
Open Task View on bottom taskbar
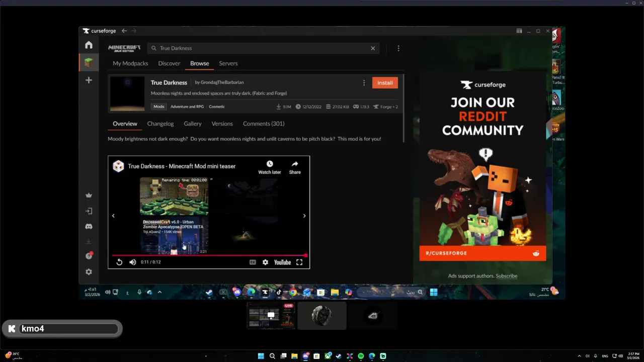coord(283,356)
